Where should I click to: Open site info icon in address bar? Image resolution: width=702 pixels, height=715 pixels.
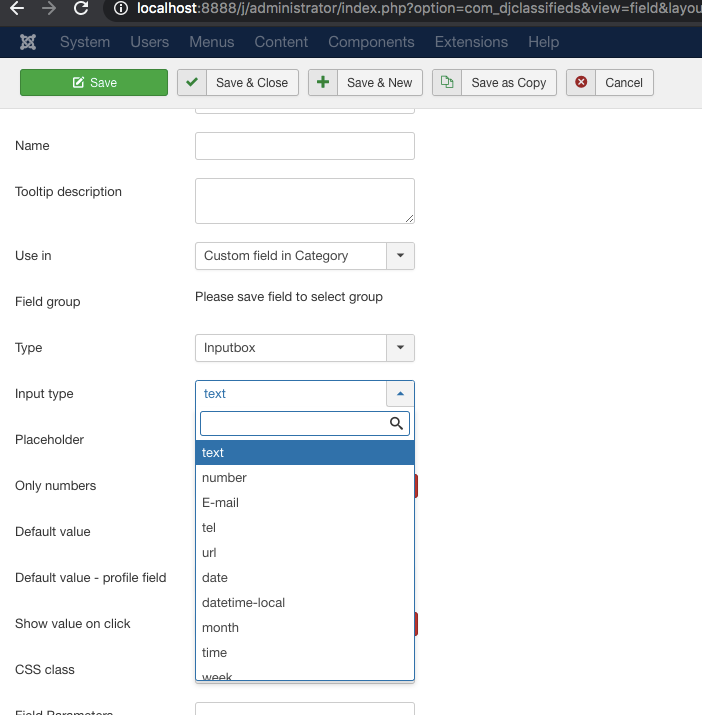point(121,8)
